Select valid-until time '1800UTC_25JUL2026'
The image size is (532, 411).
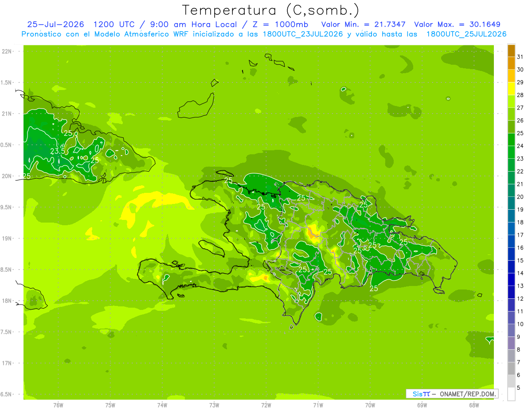(x=466, y=34)
